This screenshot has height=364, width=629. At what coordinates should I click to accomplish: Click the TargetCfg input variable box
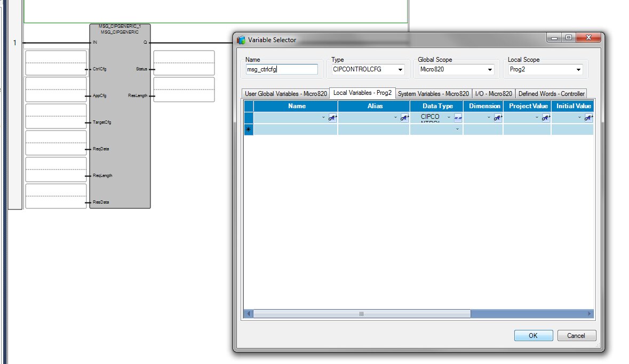pyautogui.click(x=56, y=116)
